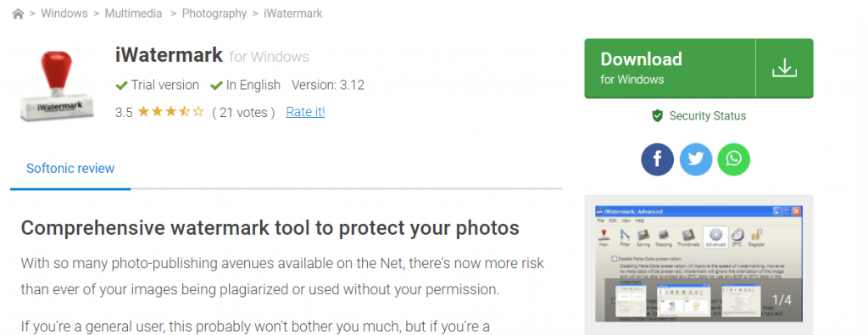This screenshot has width=868, height=335.
Task: Share on Facebook icon
Action: coord(657,159)
